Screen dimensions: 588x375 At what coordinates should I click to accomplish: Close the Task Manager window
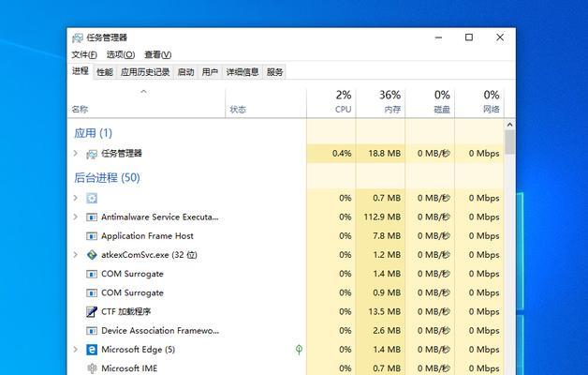[x=500, y=37]
